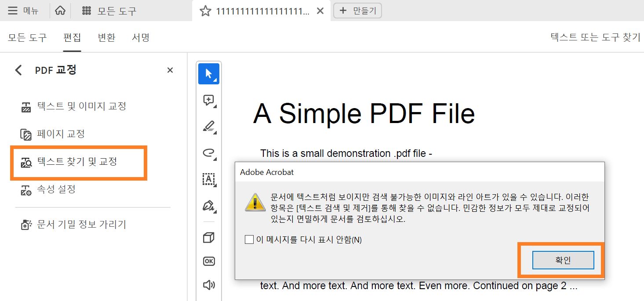The height and width of the screenshot is (301, 644).
Task: Select the arrow selection tool
Action: pos(208,73)
